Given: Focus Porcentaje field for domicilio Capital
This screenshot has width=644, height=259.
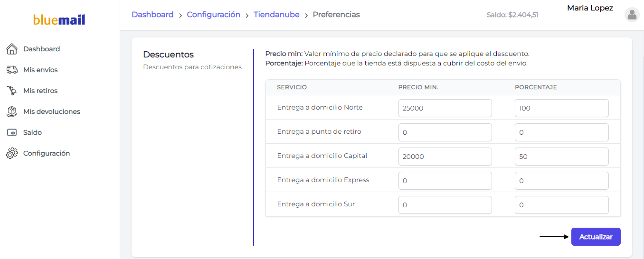Looking at the screenshot, I should (561, 157).
